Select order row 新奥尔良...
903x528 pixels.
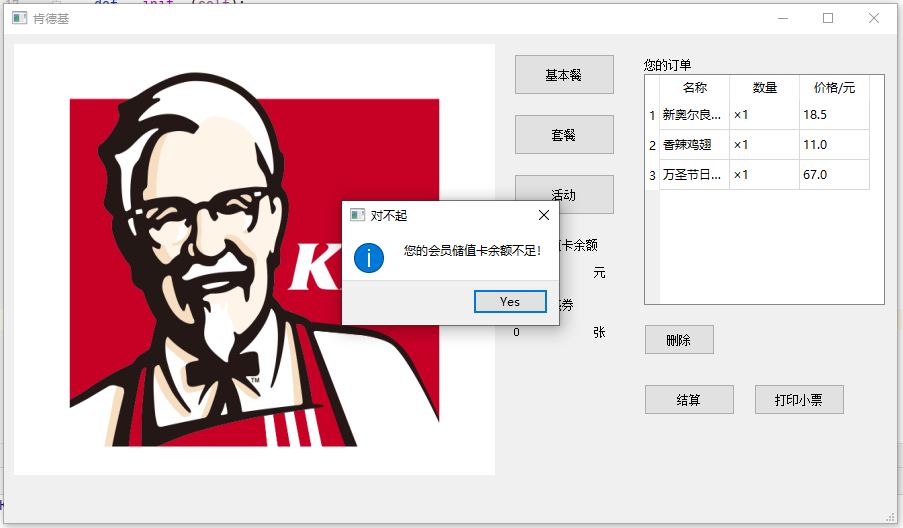click(x=694, y=115)
